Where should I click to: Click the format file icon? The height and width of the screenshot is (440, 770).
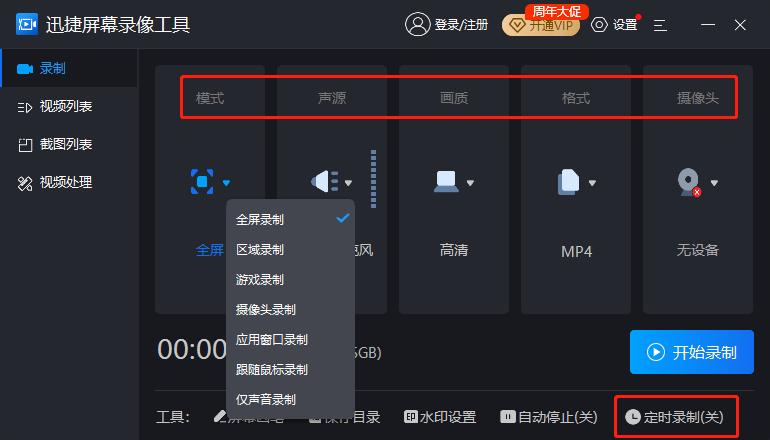(569, 182)
